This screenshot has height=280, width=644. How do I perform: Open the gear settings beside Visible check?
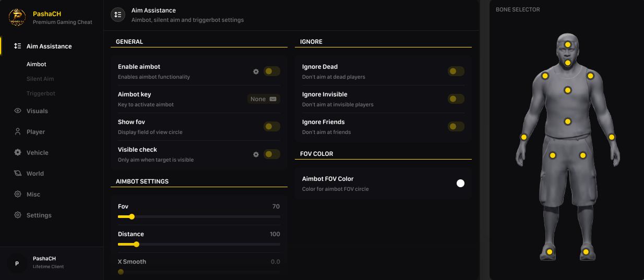(256, 154)
